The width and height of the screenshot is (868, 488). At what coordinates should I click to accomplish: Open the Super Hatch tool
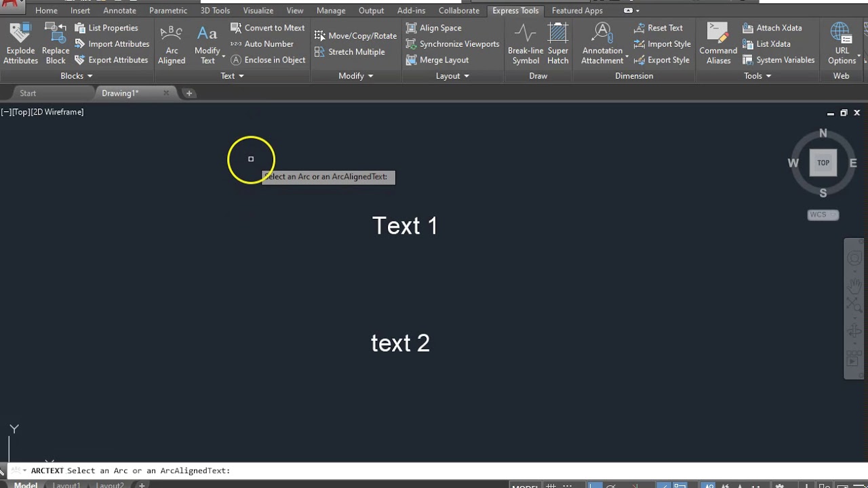tap(558, 44)
